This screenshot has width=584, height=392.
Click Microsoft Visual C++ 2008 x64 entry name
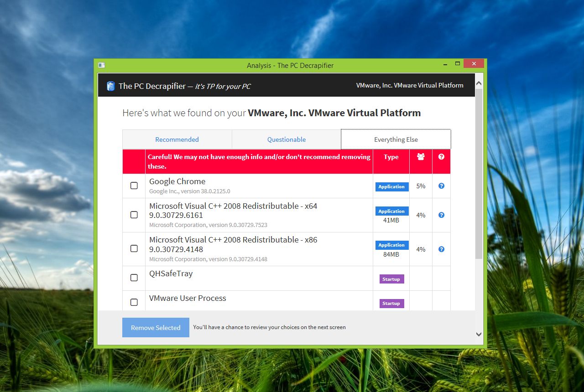pyautogui.click(x=233, y=211)
